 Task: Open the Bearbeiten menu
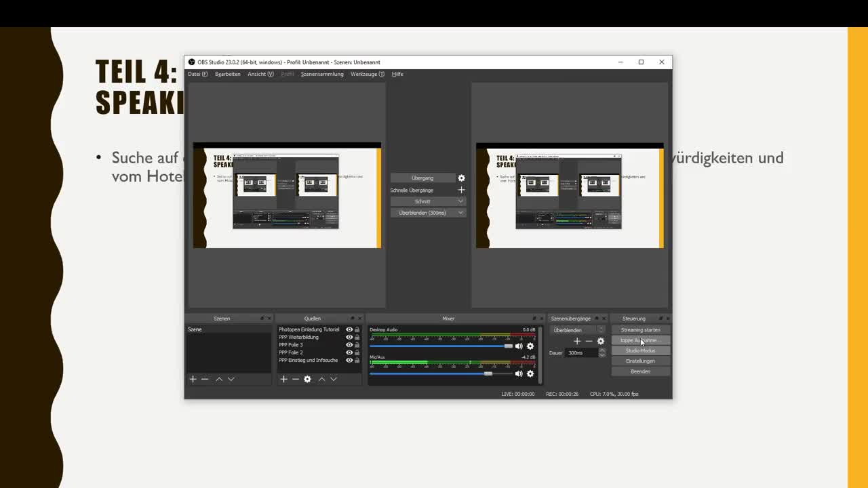227,74
